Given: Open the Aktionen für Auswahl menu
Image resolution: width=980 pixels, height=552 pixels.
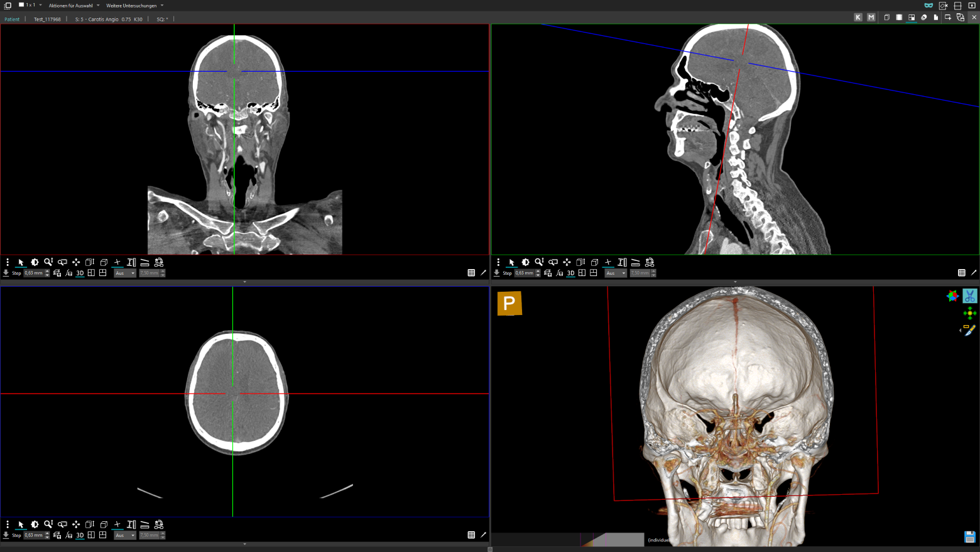Looking at the screenshot, I should point(73,6).
